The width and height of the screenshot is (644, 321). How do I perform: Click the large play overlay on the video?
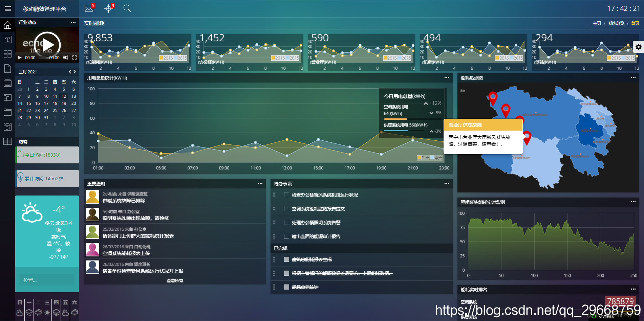coord(47,45)
